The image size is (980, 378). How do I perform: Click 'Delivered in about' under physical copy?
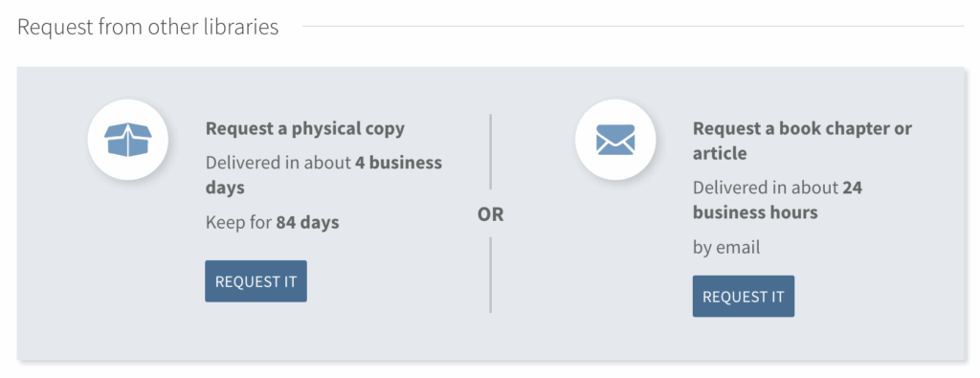point(278,163)
